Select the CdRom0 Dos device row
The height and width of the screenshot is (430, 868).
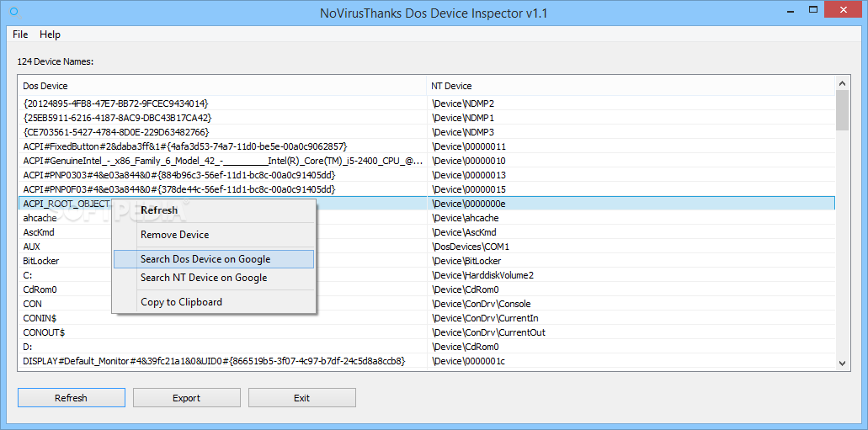pos(426,289)
